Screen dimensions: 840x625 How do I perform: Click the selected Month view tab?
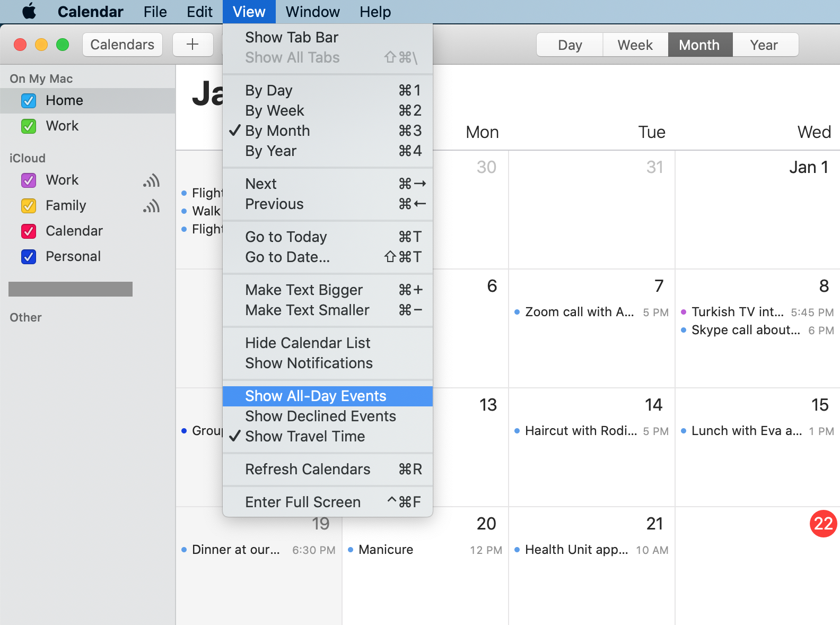pyautogui.click(x=700, y=45)
